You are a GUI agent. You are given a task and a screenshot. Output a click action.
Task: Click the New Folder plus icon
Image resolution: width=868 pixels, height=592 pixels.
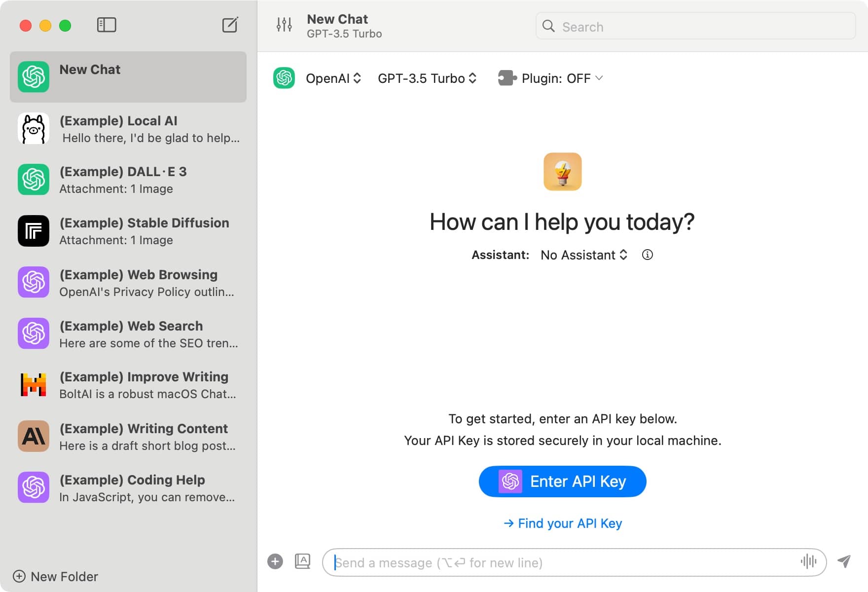(19, 576)
